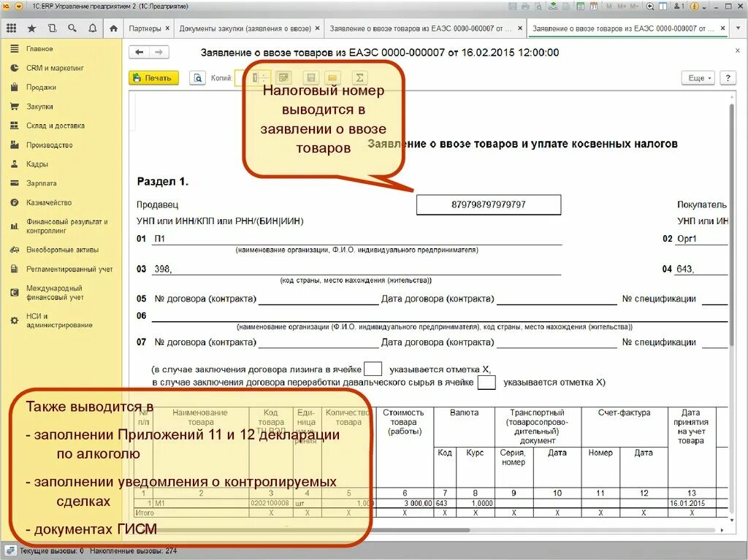Open notifications bell icon
Image resolution: width=748 pixels, height=560 pixels.
tap(93, 28)
